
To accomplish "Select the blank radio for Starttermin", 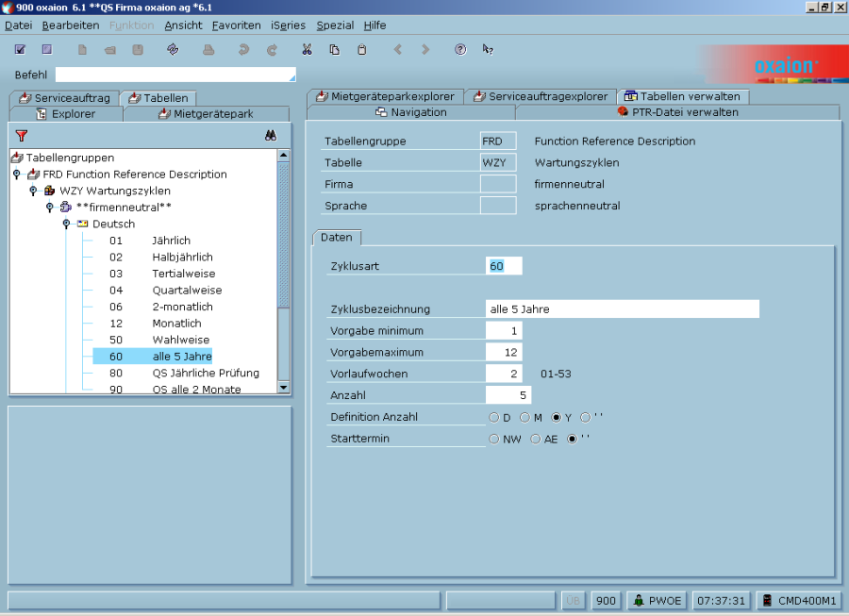I will (x=572, y=439).
